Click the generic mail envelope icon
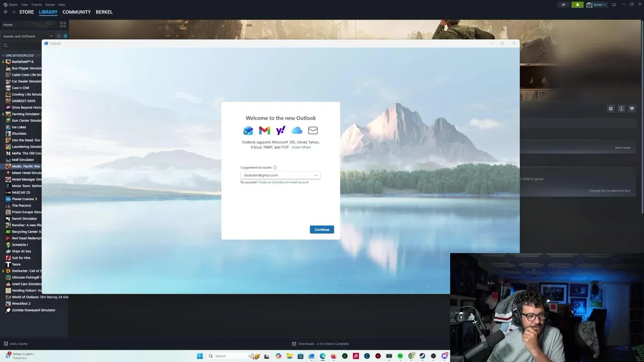 (x=313, y=130)
